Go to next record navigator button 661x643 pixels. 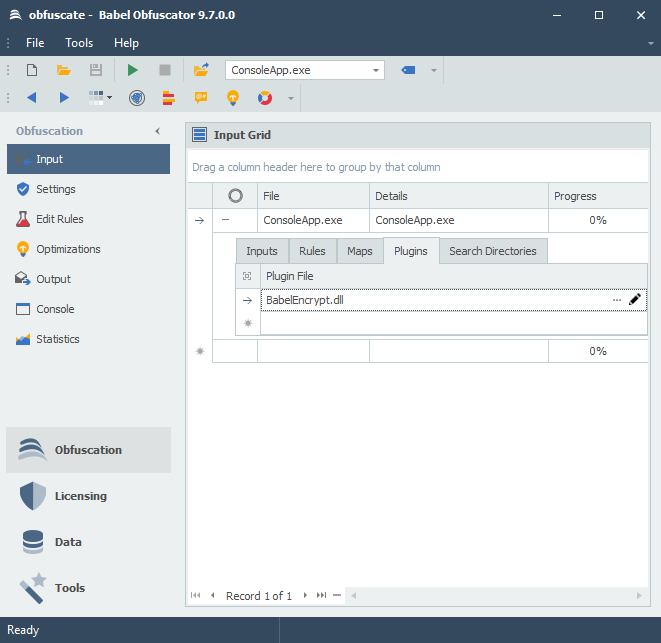[x=305, y=595]
